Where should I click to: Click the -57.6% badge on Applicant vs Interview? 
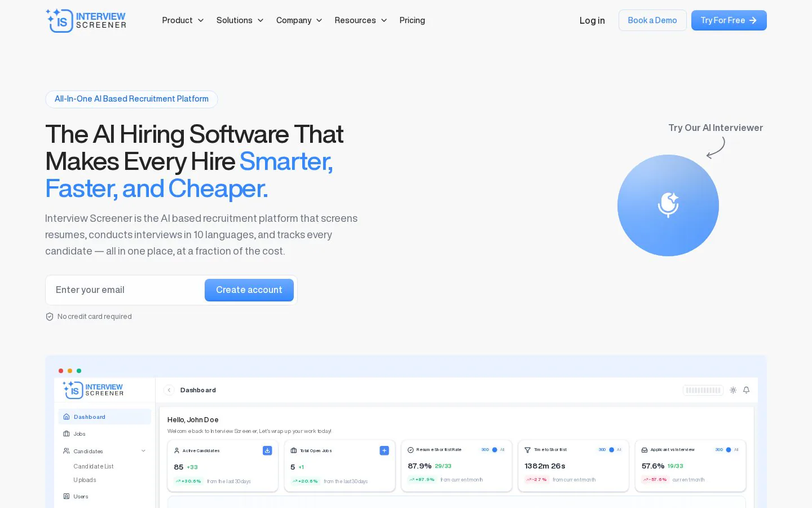click(655, 480)
